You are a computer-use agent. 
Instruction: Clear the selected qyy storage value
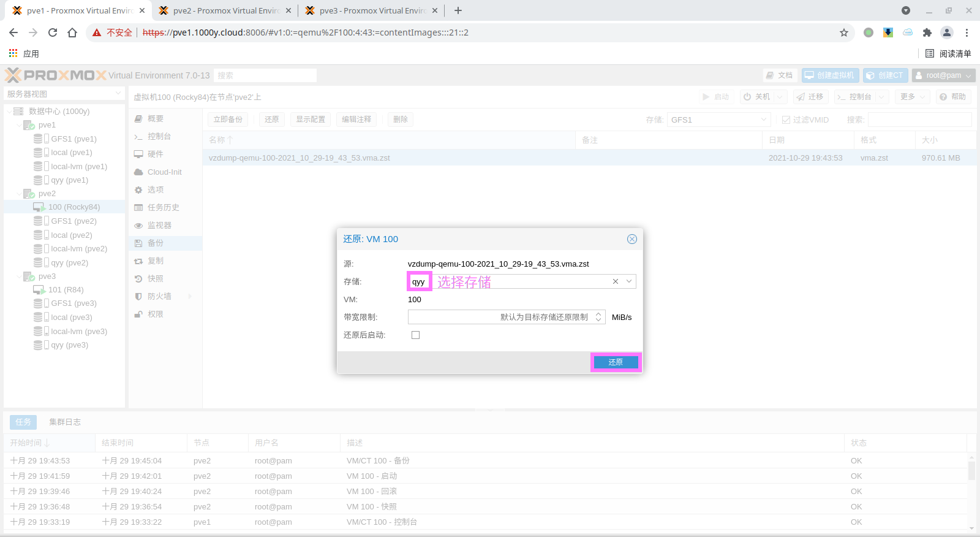pyautogui.click(x=616, y=281)
